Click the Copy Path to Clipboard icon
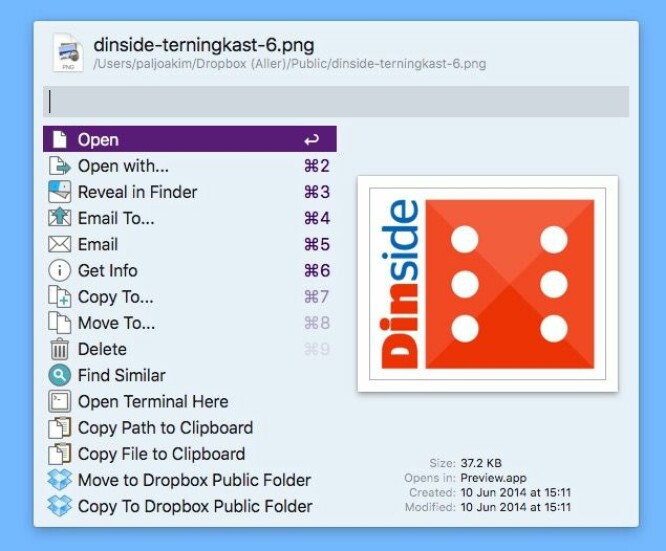 point(59,428)
